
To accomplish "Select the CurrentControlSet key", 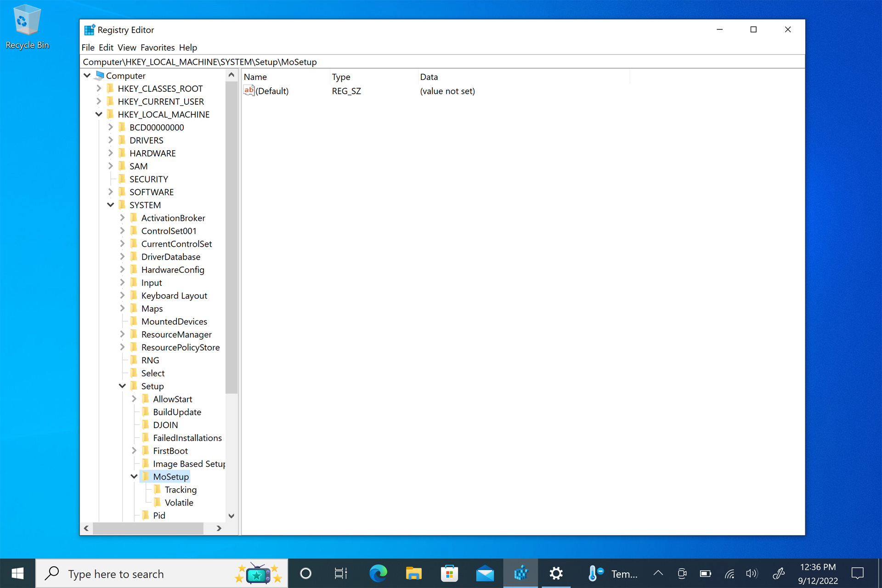I will [176, 244].
